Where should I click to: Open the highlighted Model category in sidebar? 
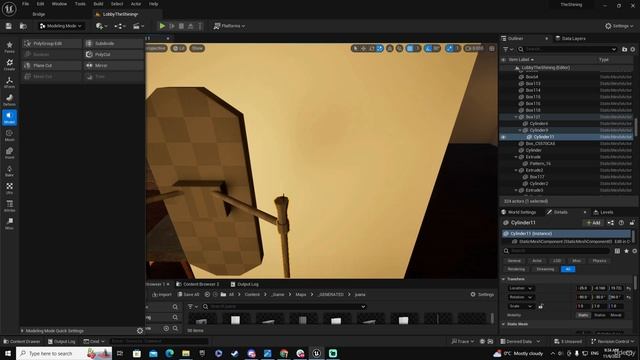[x=9, y=117]
